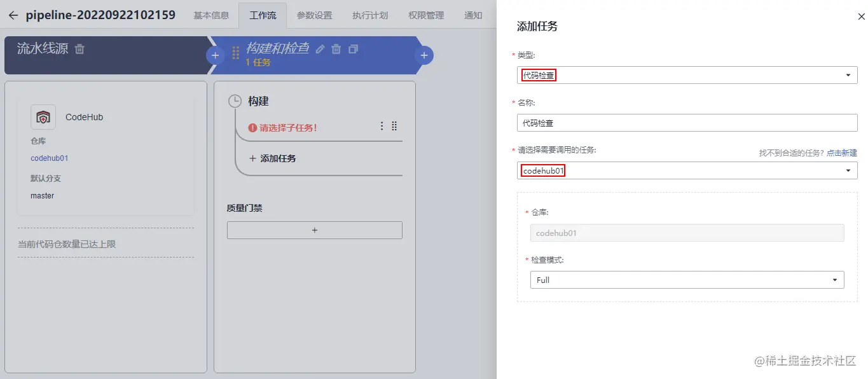Switch to the 参数设置 tab
The height and width of the screenshot is (379, 868).
click(314, 15)
